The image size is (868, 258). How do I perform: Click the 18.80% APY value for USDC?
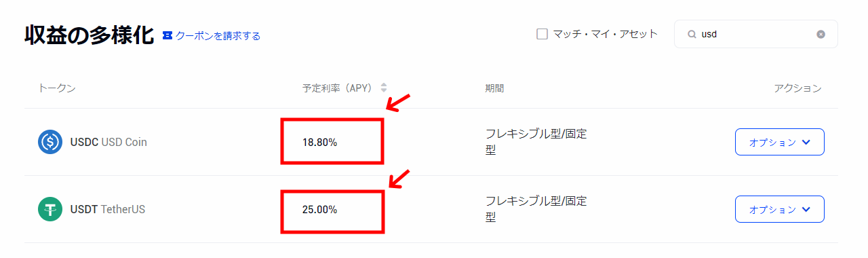pos(320,142)
